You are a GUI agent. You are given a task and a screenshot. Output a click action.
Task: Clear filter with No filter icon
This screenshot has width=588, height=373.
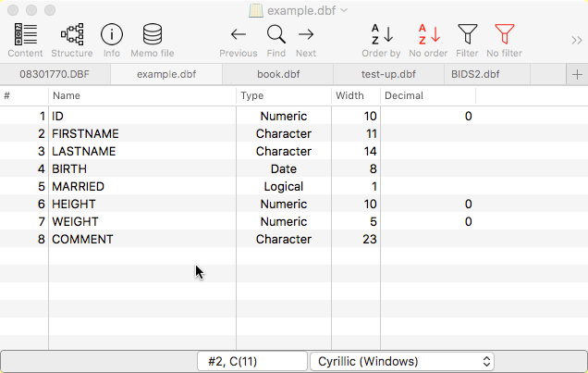504,35
